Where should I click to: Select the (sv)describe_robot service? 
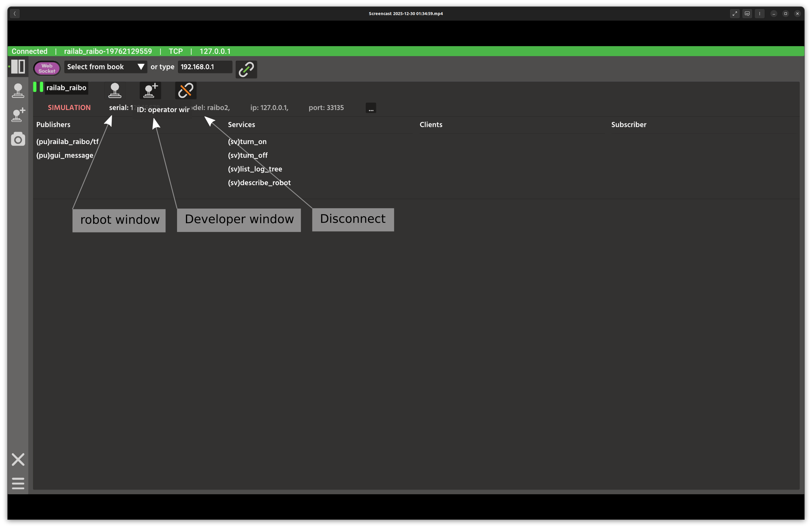click(259, 183)
